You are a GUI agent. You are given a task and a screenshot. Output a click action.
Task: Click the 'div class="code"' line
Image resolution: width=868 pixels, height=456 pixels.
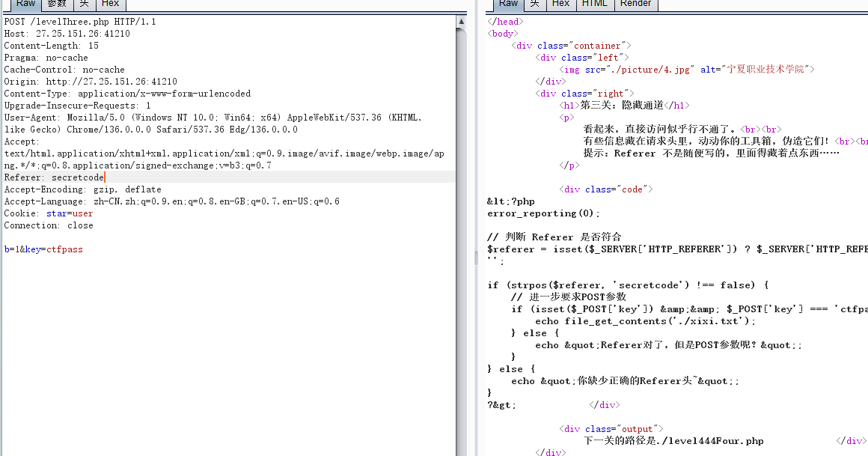pos(605,189)
